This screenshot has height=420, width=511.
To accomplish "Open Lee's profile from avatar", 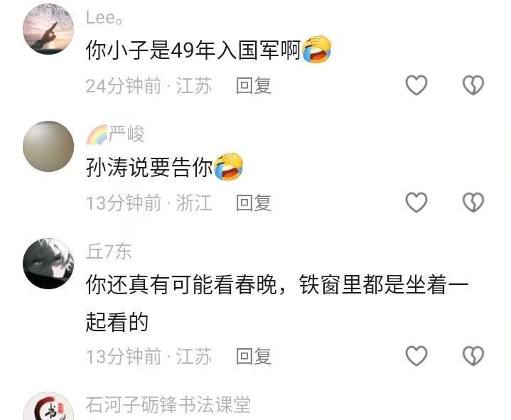I will point(48,29).
